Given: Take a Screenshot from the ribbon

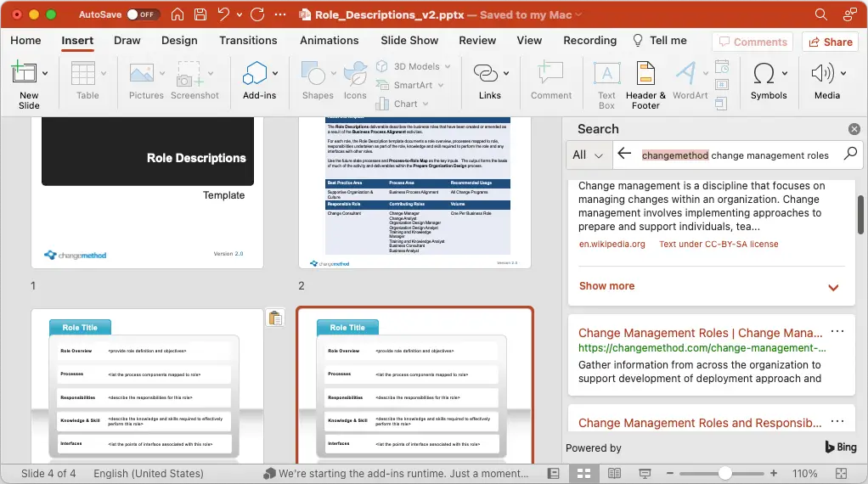Looking at the screenshot, I should pyautogui.click(x=194, y=81).
